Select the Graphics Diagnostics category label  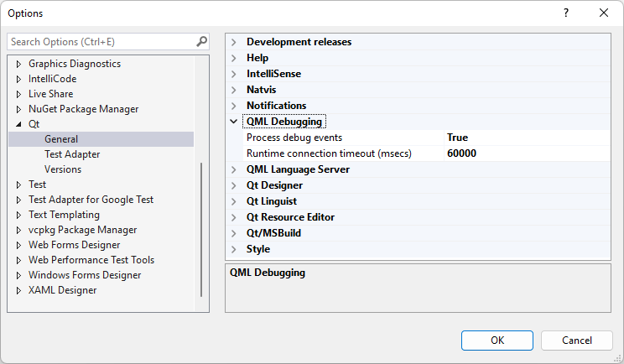[75, 64]
